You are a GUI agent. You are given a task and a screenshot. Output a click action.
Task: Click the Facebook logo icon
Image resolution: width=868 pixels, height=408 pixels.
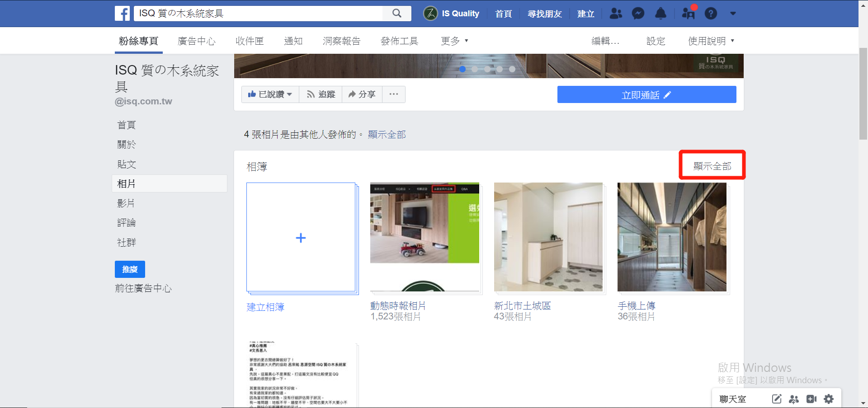(x=122, y=14)
